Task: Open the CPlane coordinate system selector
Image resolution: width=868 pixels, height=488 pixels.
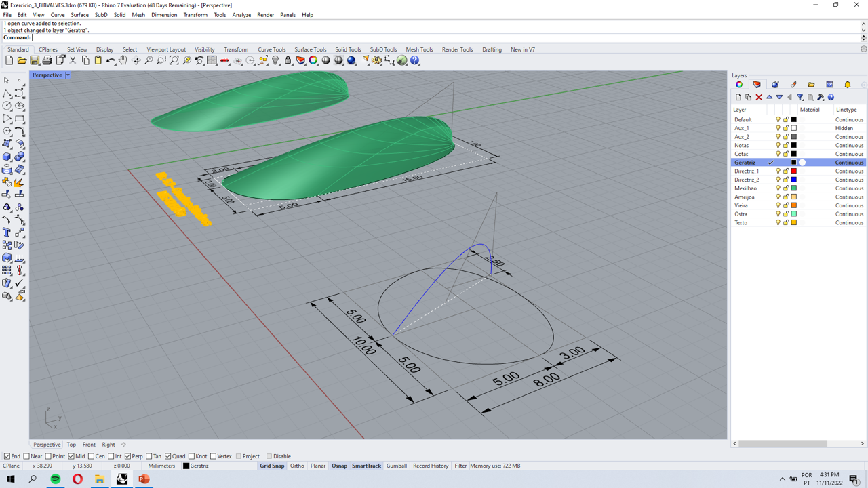Action: point(12,466)
